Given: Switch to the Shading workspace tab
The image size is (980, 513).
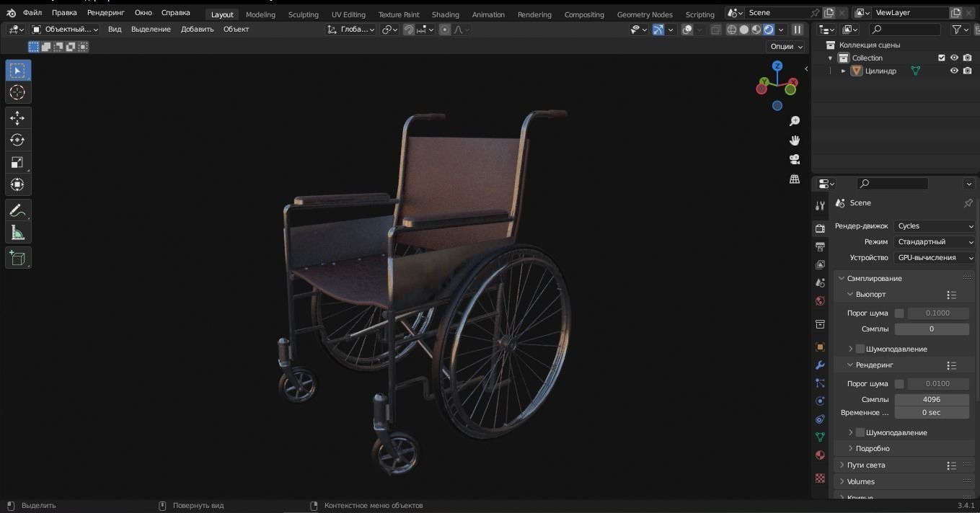Looking at the screenshot, I should [445, 14].
